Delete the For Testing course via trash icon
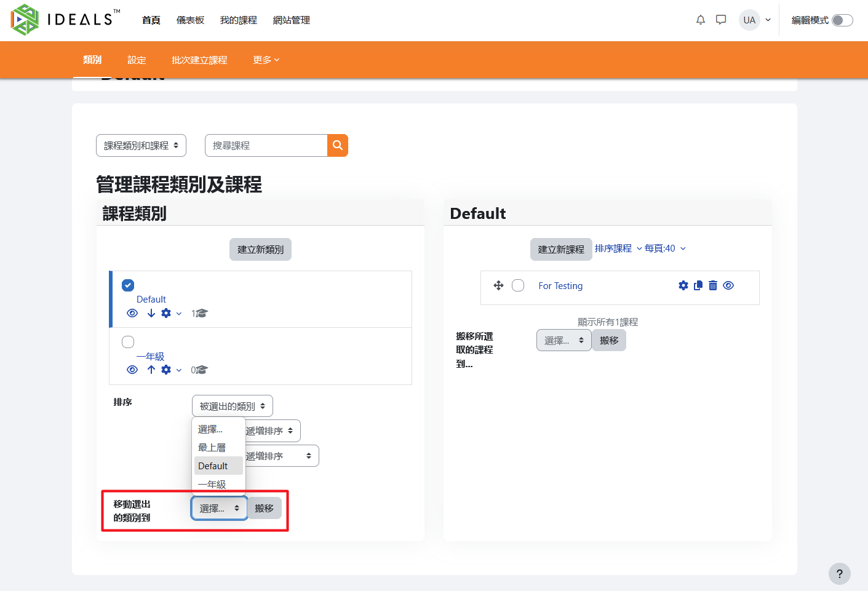 tap(713, 285)
